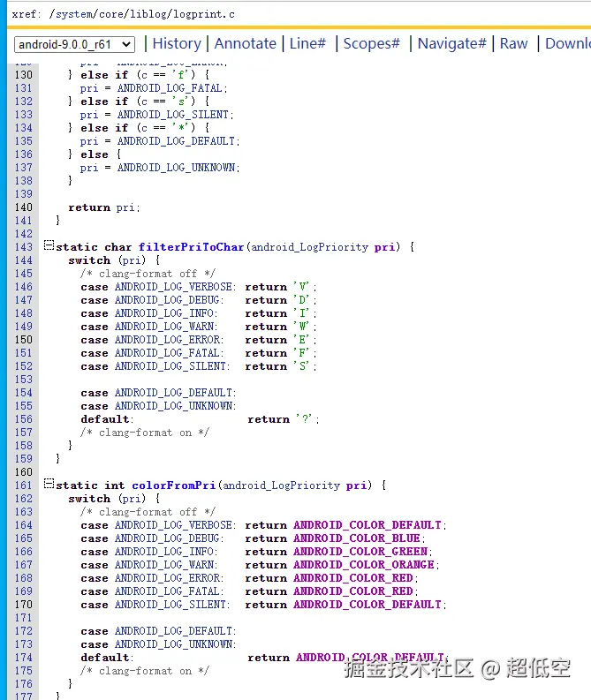Click the 'clang-format off' comment on line 145
This screenshot has height=700, width=591.
[148, 274]
